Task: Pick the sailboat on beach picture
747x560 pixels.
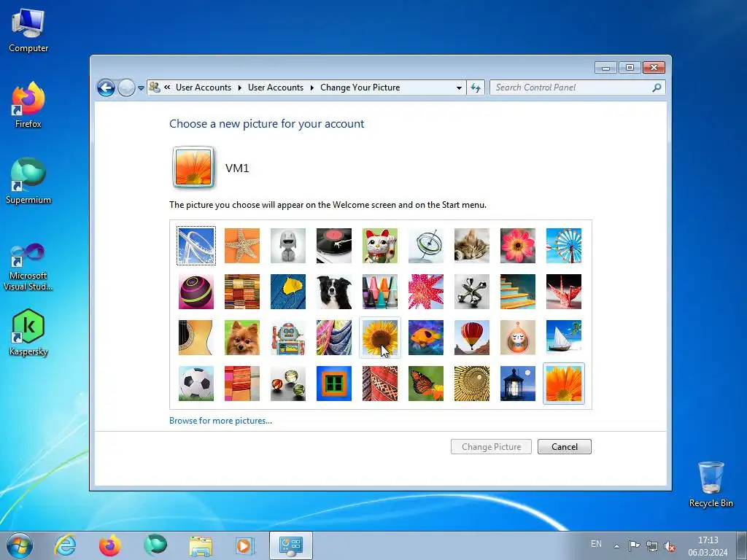Action: [x=564, y=338]
